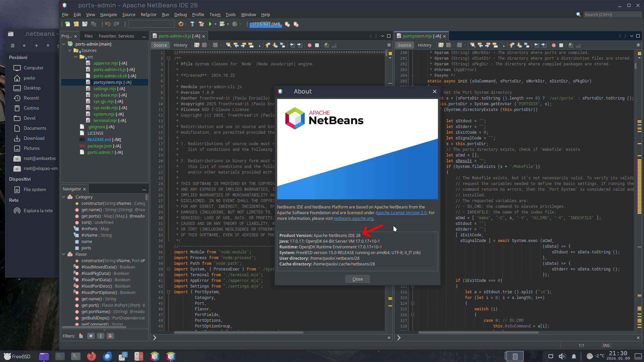The width and height of the screenshot is (644, 362).
Task: Toggle the show fields filter in Navigator
Action: click(x=91, y=336)
